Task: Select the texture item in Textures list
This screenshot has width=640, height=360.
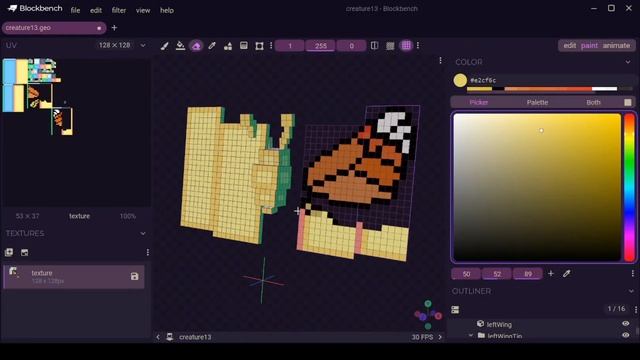Action: coord(74,277)
